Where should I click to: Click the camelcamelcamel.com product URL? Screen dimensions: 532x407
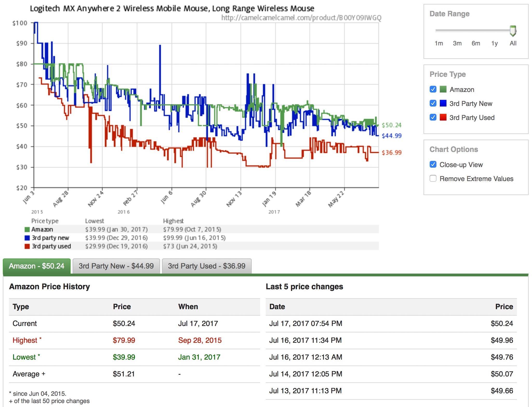tap(301, 18)
